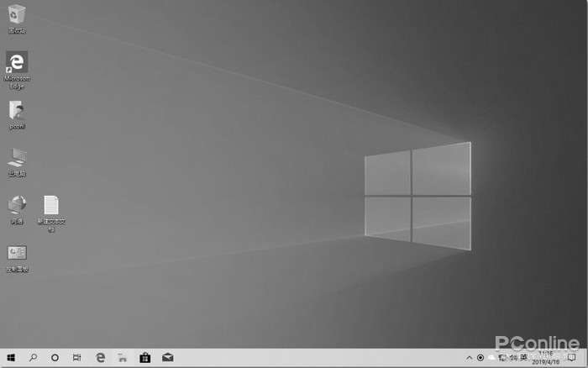
Task: Open the Action Center notifications icon
Action: point(571,357)
